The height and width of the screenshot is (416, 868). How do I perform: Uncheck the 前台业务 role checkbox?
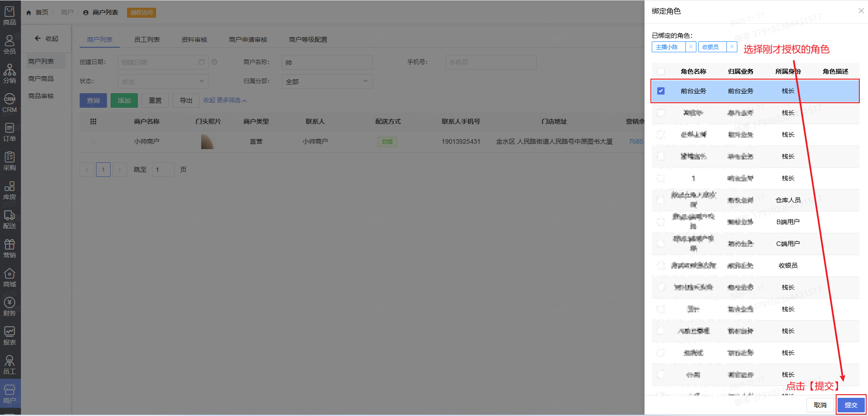tap(661, 91)
